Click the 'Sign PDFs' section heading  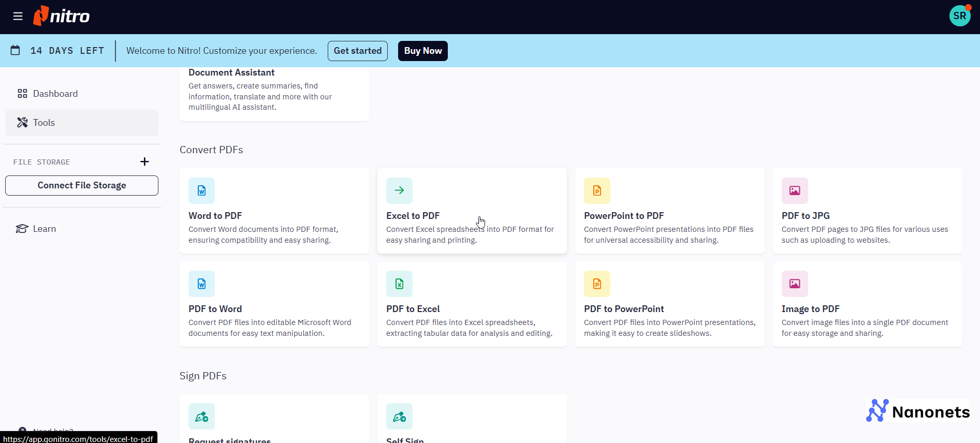(203, 376)
